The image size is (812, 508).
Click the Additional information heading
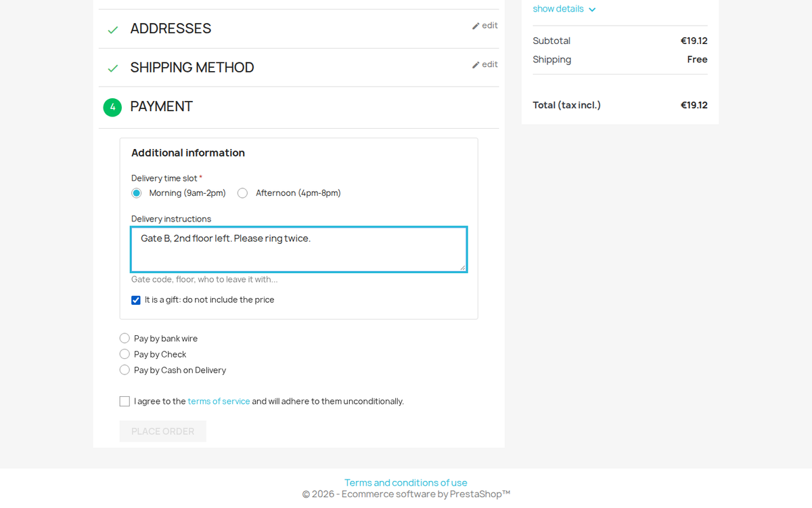pos(188,152)
